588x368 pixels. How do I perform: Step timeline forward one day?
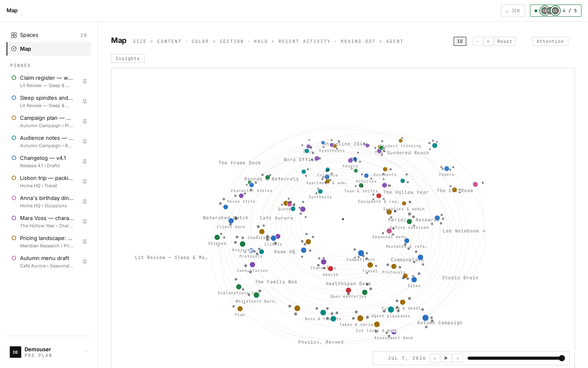point(458,358)
